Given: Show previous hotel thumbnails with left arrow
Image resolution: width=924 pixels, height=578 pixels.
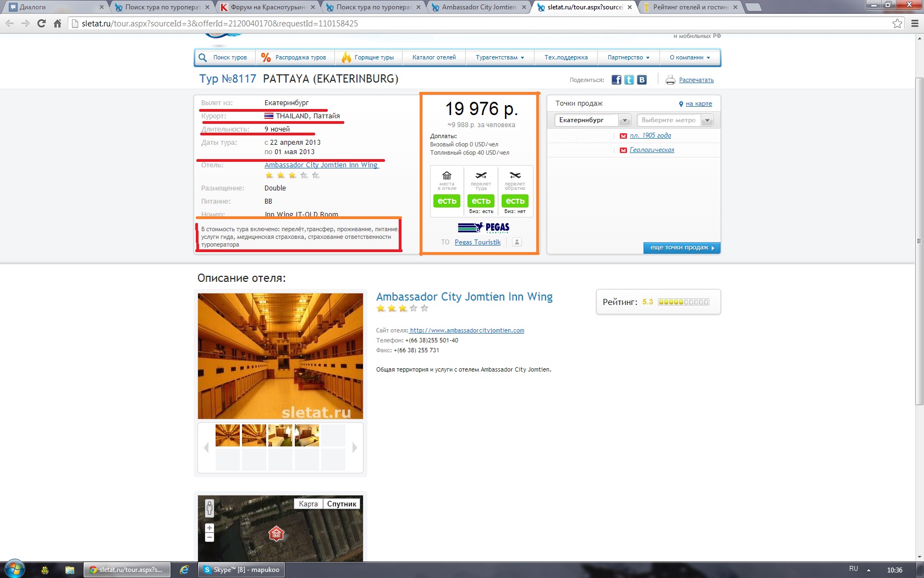Looking at the screenshot, I should point(206,448).
